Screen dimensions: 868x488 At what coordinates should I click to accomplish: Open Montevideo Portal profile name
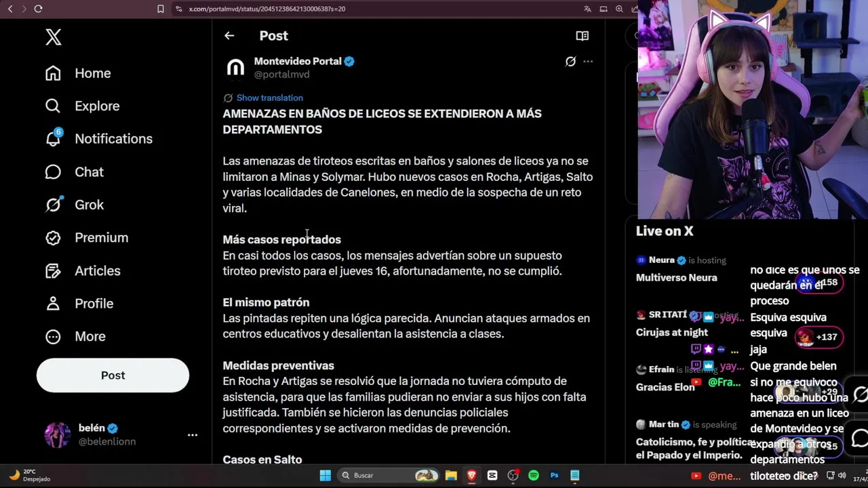click(x=298, y=61)
